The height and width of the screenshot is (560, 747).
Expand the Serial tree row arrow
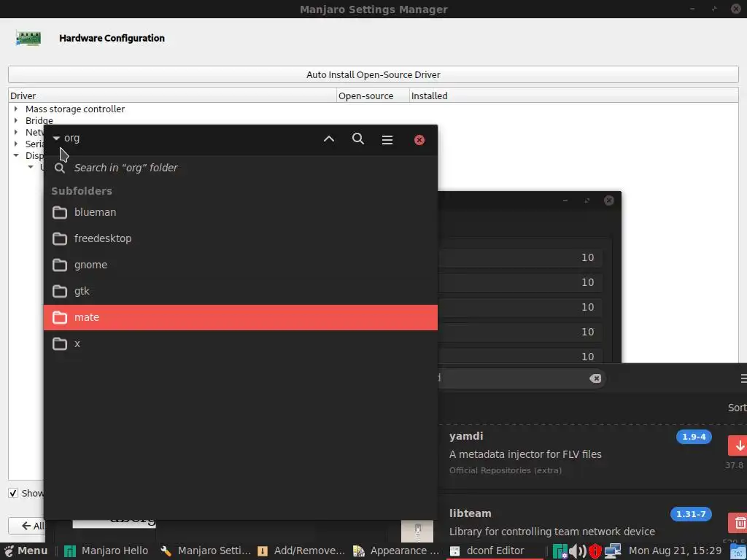[x=16, y=144]
